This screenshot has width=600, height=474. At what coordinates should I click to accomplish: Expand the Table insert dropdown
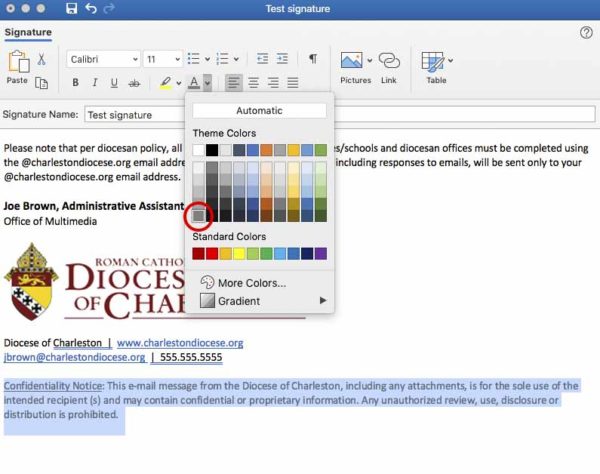pyautogui.click(x=450, y=60)
